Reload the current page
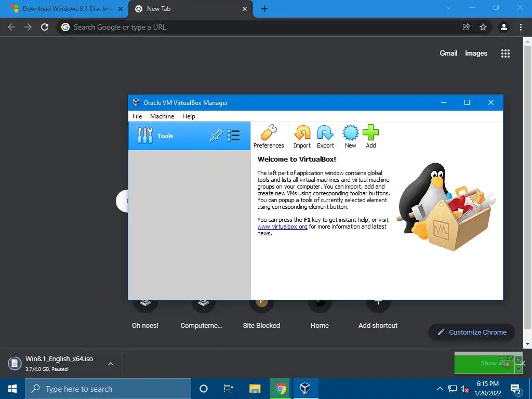Viewport: 532px width, 399px height. [x=45, y=27]
